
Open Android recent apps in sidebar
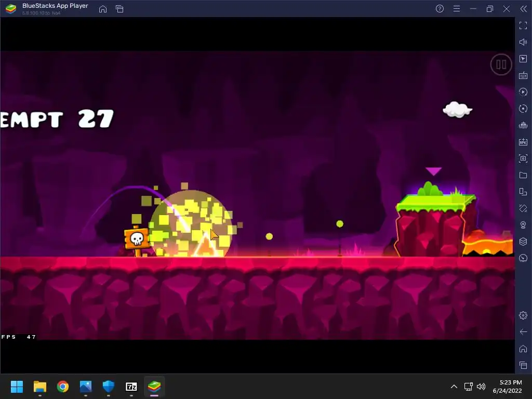[x=523, y=365]
